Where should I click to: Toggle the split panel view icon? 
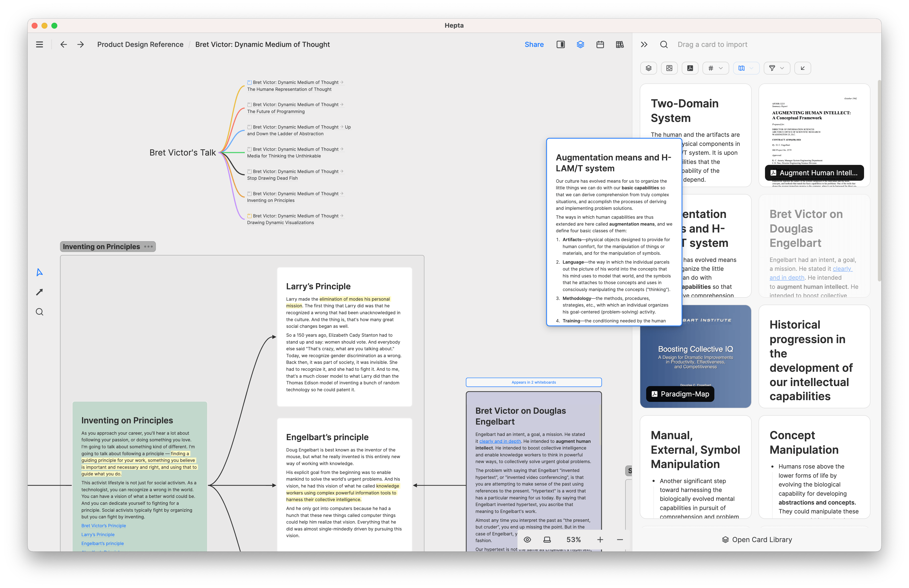pyautogui.click(x=560, y=44)
